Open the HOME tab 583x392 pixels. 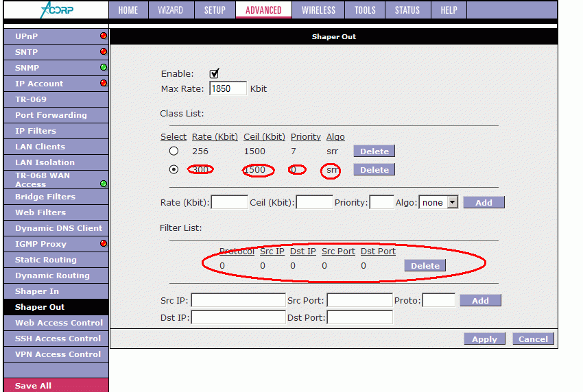coord(128,10)
